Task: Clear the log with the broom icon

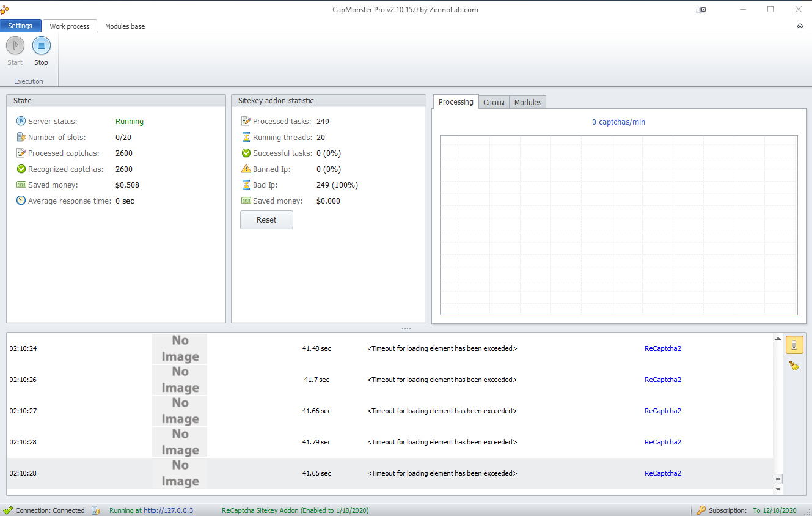Action: point(794,365)
